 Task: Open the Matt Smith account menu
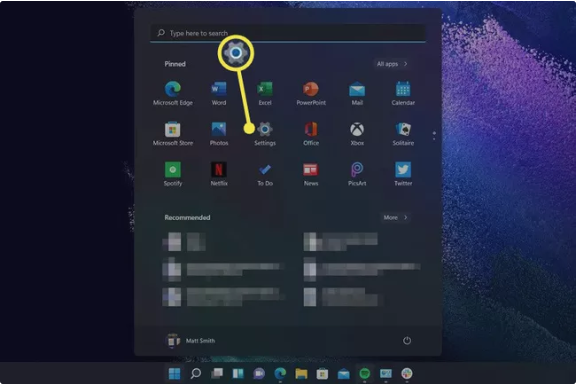click(191, 340)
